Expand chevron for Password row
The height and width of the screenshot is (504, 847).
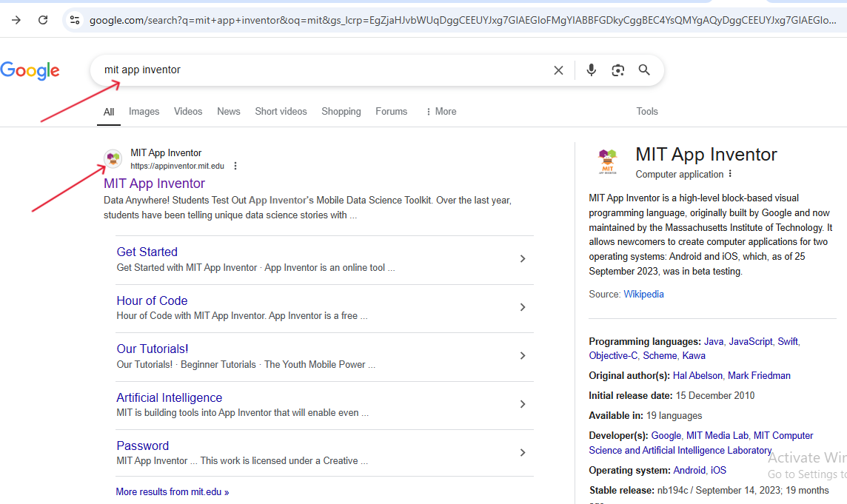pyautogui.click(x=523, y=453)
